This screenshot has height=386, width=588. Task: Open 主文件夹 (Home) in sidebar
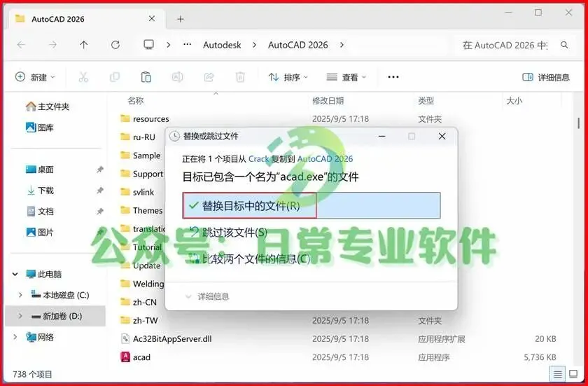click(48, 106)
